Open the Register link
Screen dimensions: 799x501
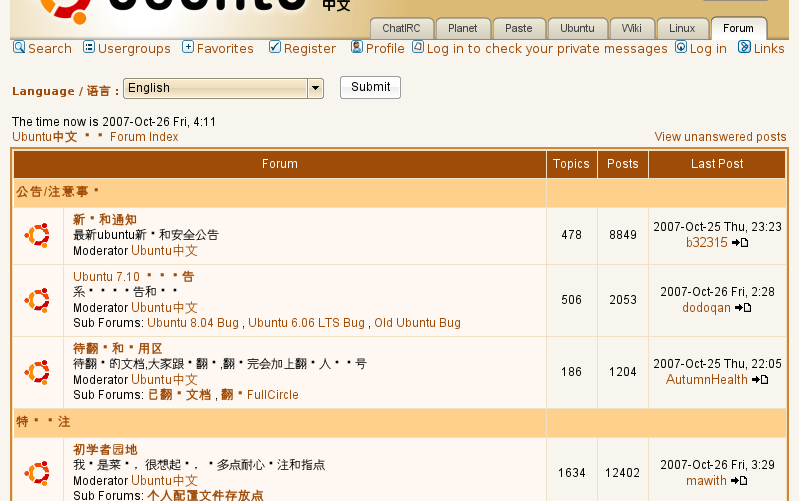(310, 49)
